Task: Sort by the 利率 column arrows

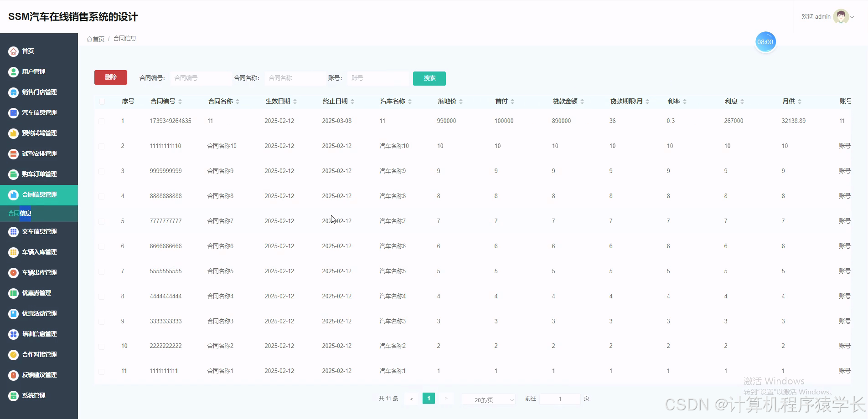Action: (x=685, y=102)
